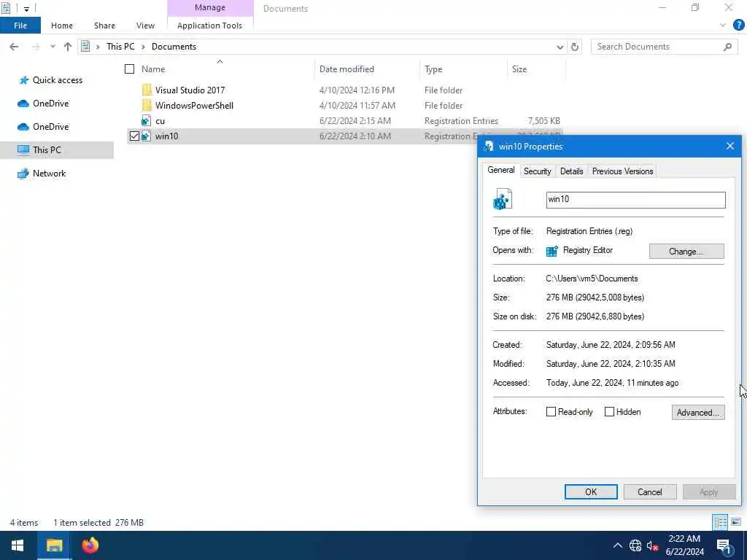The image size is (747, 560).
Task: Uncheck the win10 file checkbox
Action: (x=134, y=136)
